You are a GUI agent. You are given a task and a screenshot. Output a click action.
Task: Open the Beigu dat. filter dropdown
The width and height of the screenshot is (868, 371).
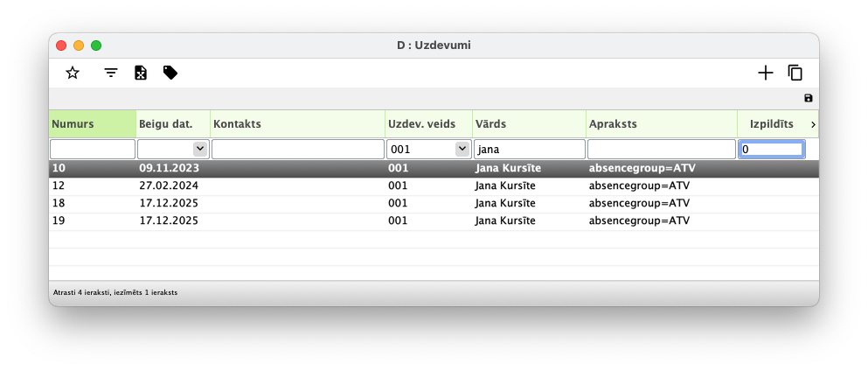tap(199, 149)
